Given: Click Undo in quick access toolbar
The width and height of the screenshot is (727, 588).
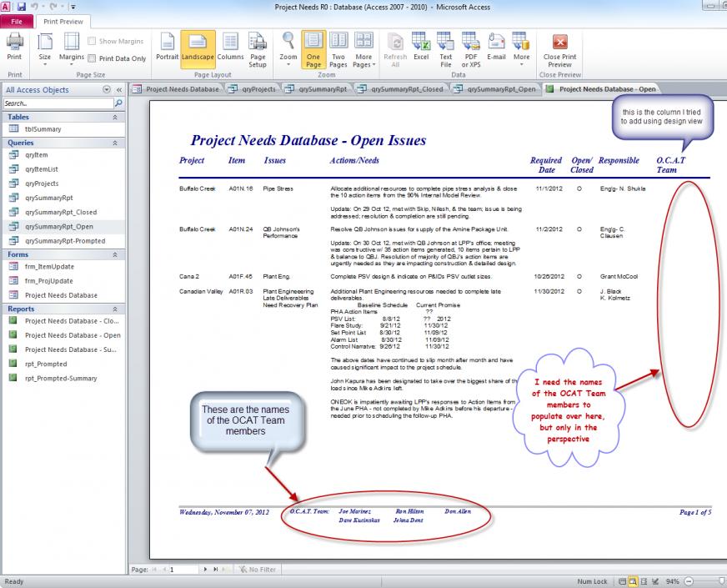Looking at the screenshot, I should [x=35, y=7].
